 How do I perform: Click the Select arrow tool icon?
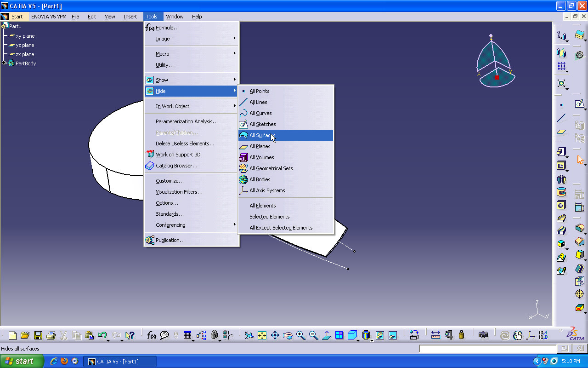[x=580, y=160]
